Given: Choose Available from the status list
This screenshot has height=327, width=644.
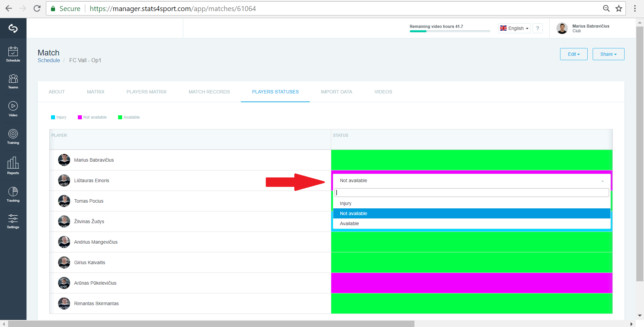Looking at the screenshot, I should coord(472,223).
